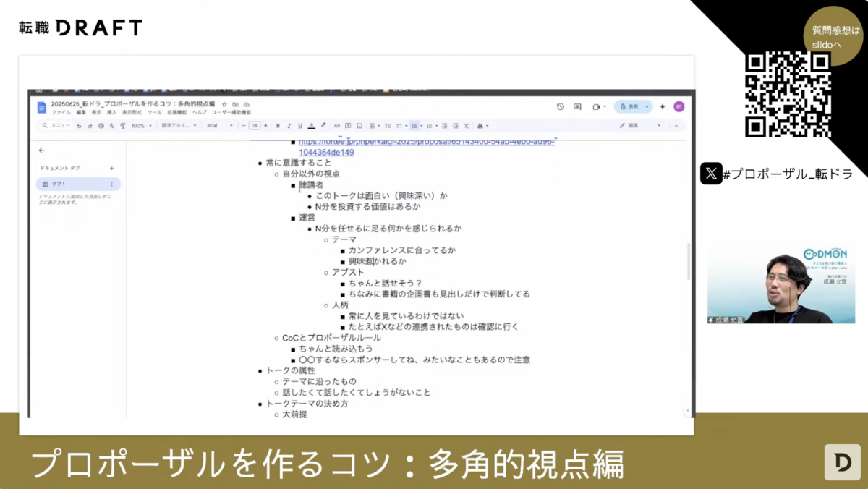The width and height of the screenshot is (868, 489).
Task: Toggle italic formatting
Action: (289, 126)
